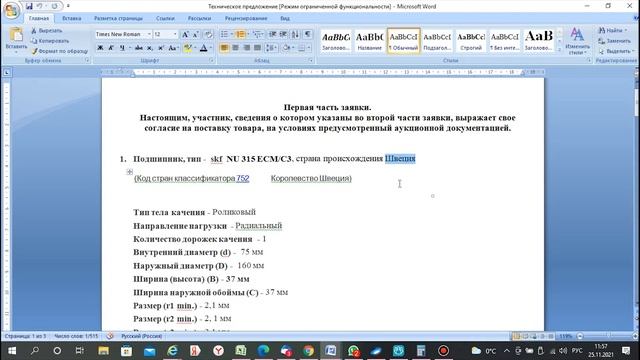Open the Windows Start menu
Screen dimensions: 640x360
coord(12,351)
